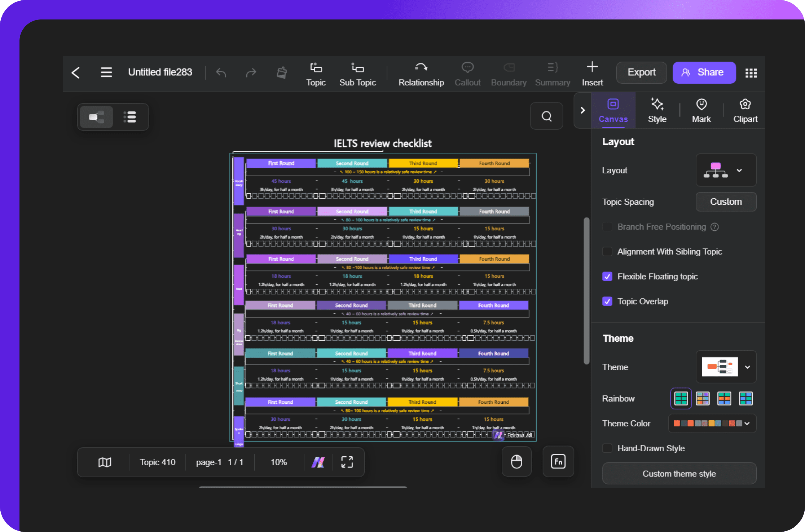Toggle mouse mode button
This screenshot has height=532, width=805.
[516, 462]
